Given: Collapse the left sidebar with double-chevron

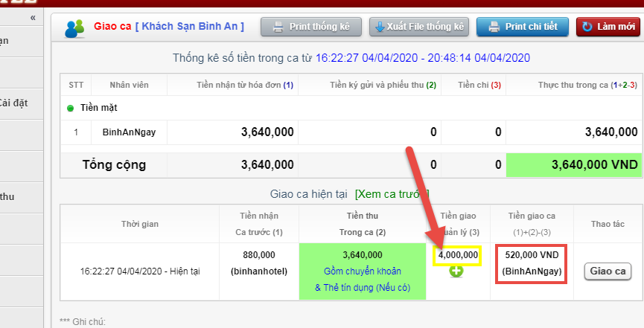Looking at the screenshot, I should [33, 17].
